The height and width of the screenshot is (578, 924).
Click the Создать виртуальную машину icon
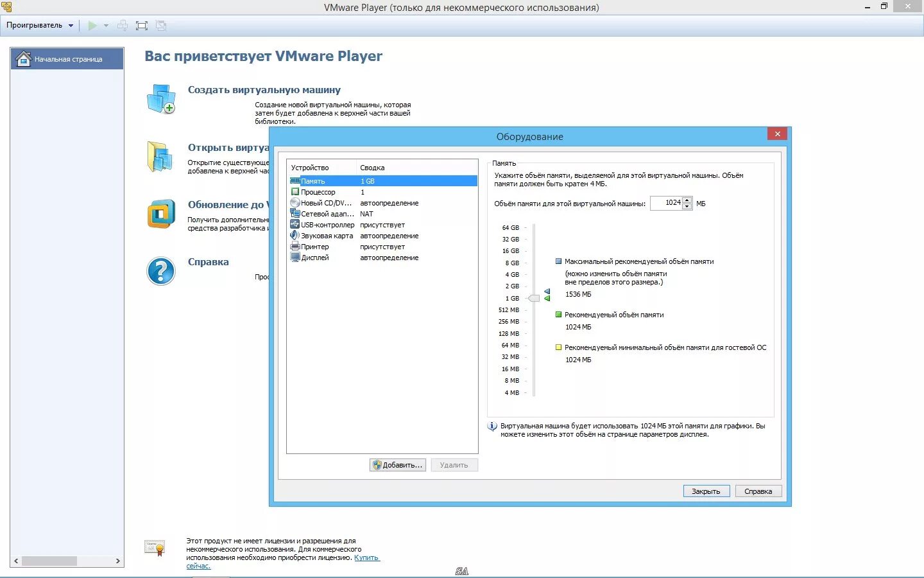point(161,99)
